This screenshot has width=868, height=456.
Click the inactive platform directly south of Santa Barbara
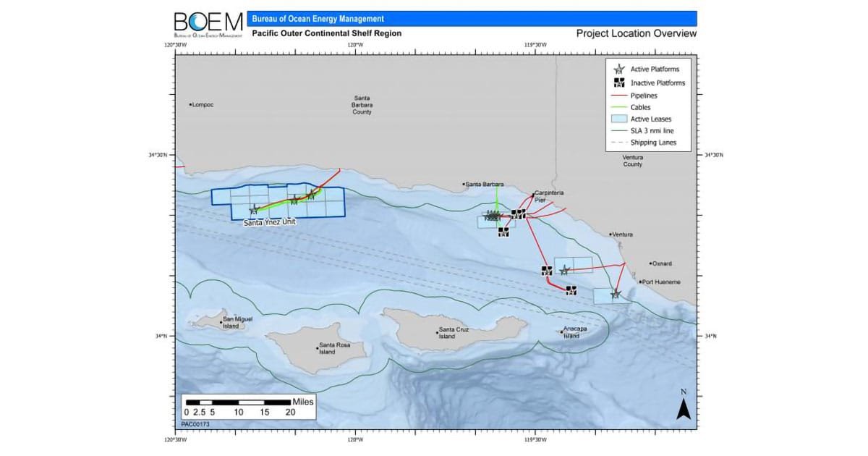click(503, 232)
